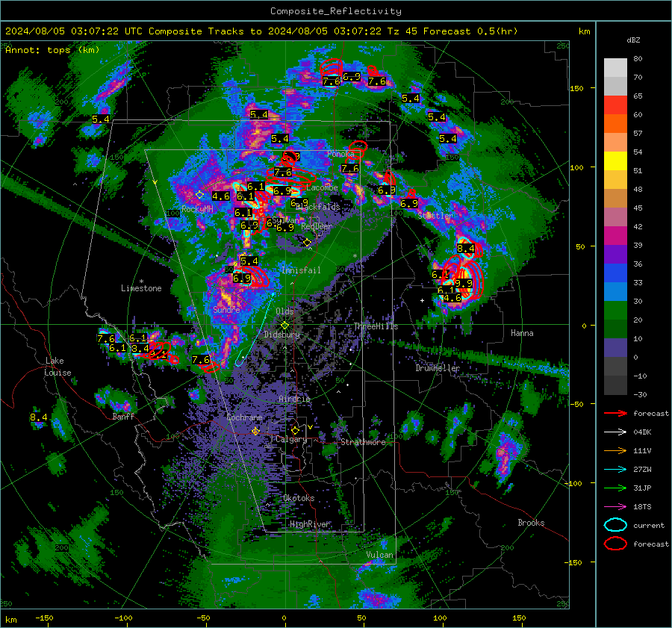This screenshot has width=672, height=628.
Task: Click the RedDeer city label
Action: tap(317, 226)
